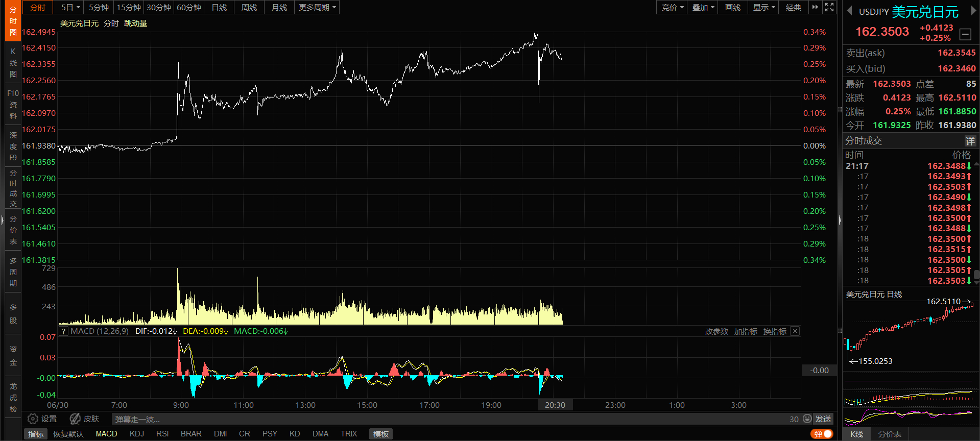Select BRAR indicator

coord(191,434)
